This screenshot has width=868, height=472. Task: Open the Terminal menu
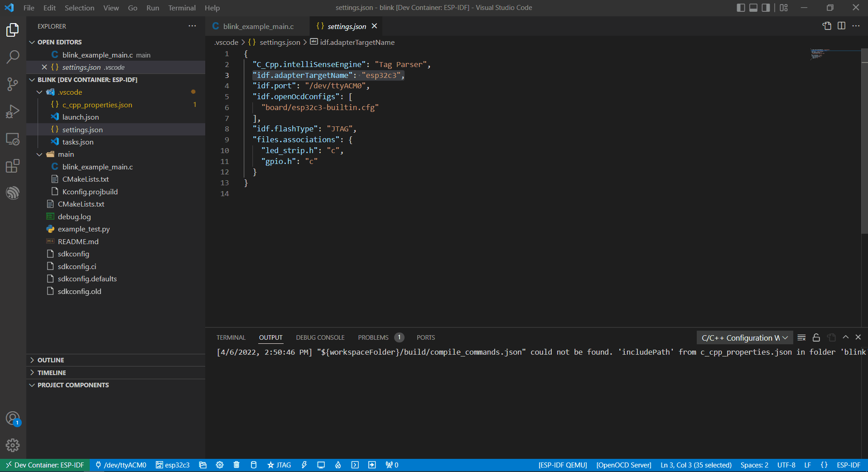182,8
